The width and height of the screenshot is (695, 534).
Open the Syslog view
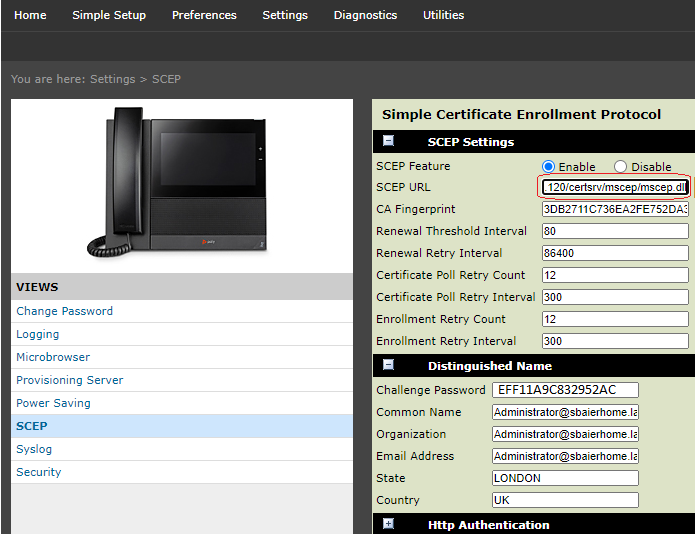[34, 449]
